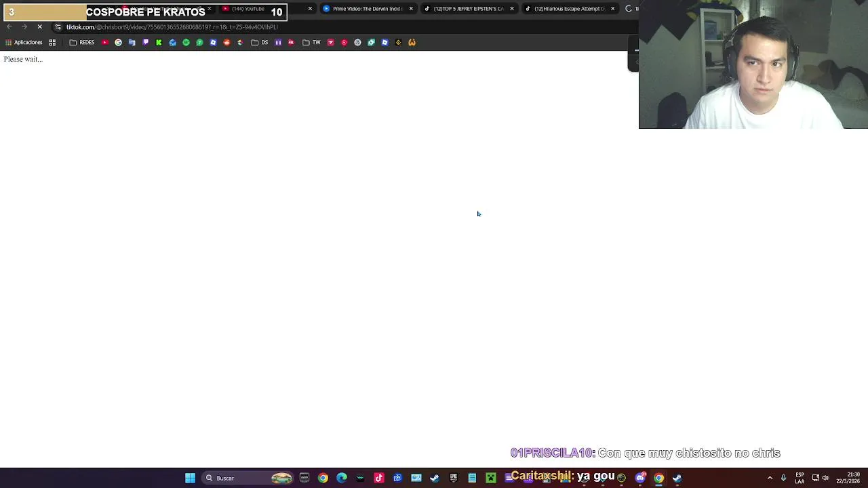Open the Google Translate bookmark

132,43
